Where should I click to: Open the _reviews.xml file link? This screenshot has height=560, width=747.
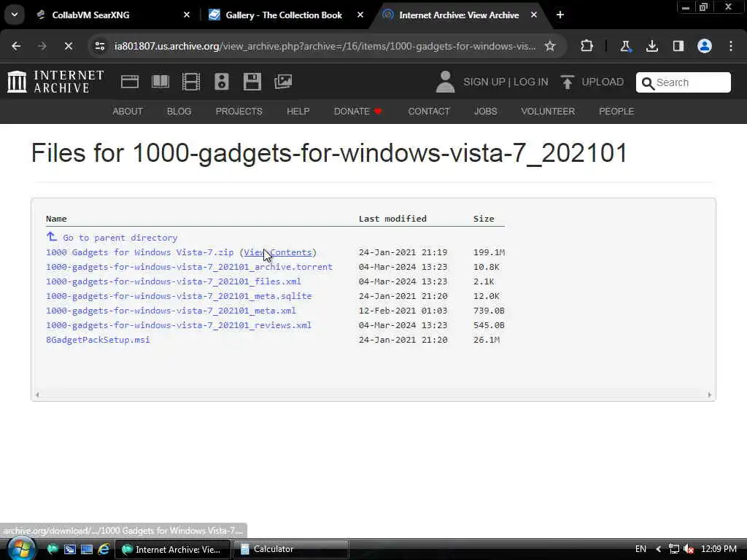click(179, 325)
